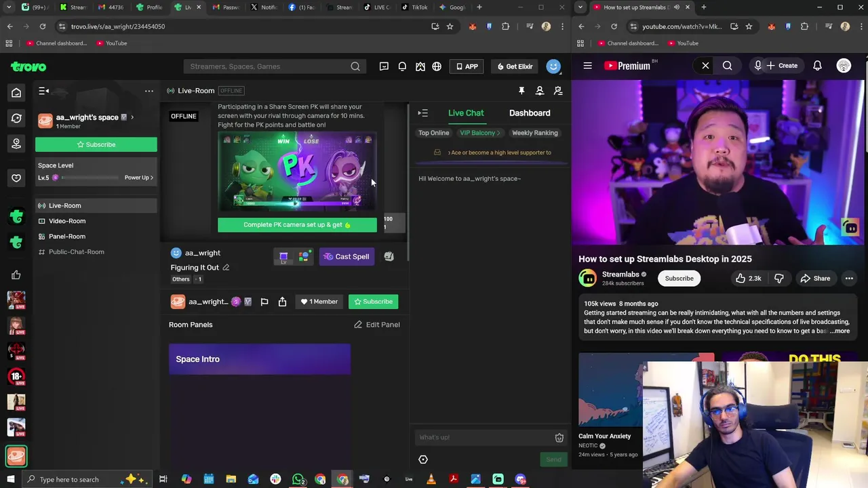Click the YouTube Create button
The image size is (868, 488).
pos(782,66)
